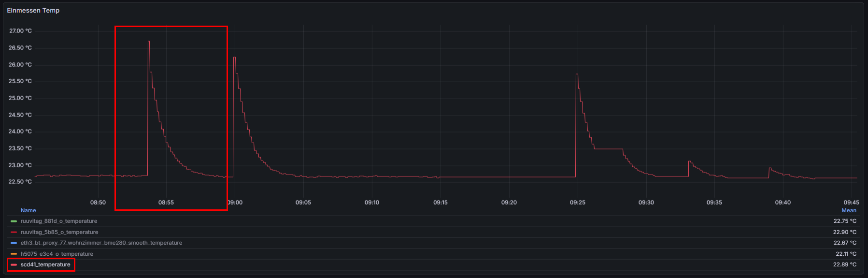Click the orange h5075_e3c4 legend color marker
This screenshot has width=868, height=278.
14,254
